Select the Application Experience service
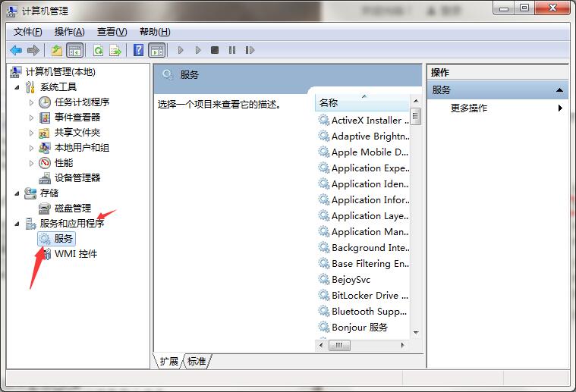This screenshot has width=576, height=392. (364, 168)
